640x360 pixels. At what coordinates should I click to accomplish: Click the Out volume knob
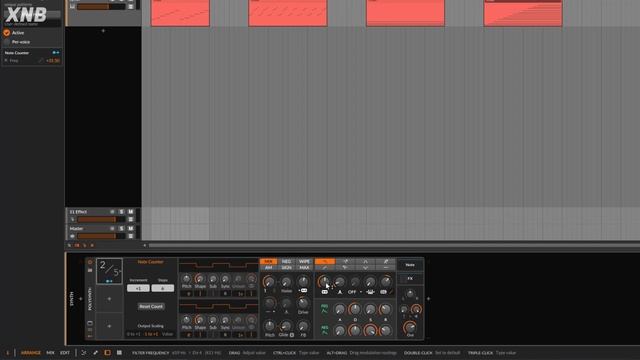click(410, 327)
